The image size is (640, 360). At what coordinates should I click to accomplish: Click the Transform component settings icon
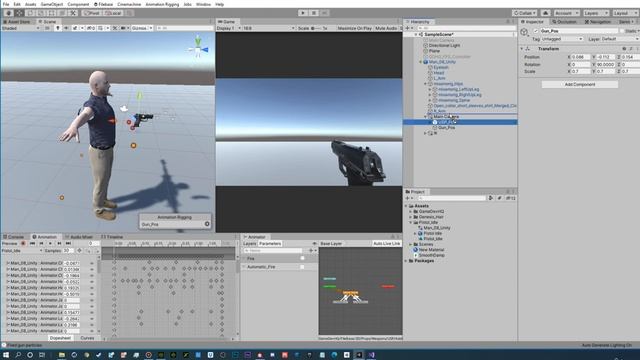tap(631, 49)
